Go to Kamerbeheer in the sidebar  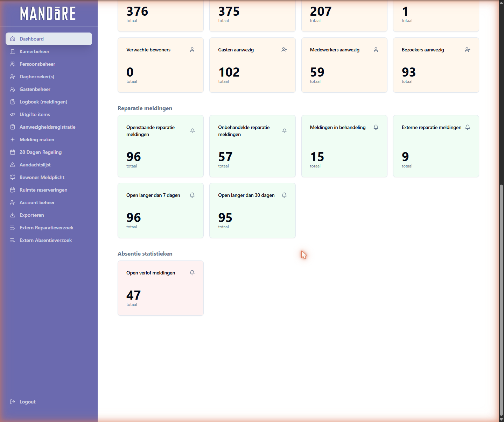(x=49, y=51)
